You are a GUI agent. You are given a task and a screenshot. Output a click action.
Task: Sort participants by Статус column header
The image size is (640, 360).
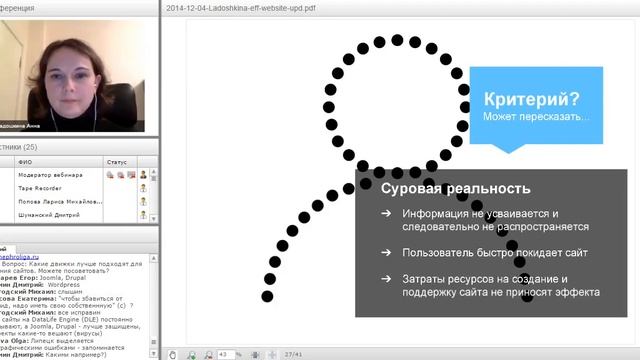pyautogui.click(x=120, y=162)
